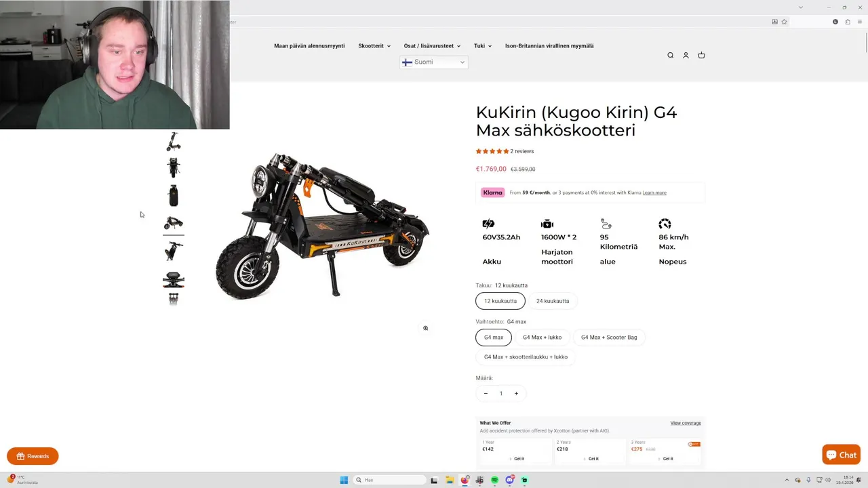Open the shopping basket icon
The height and width of the screenshot is (488, 868).
pyautogui.click(x=701, y=56)
